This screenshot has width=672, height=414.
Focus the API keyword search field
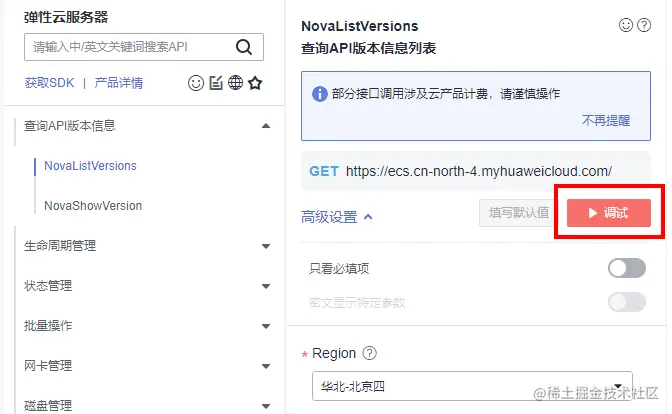[x=144, y=47]
